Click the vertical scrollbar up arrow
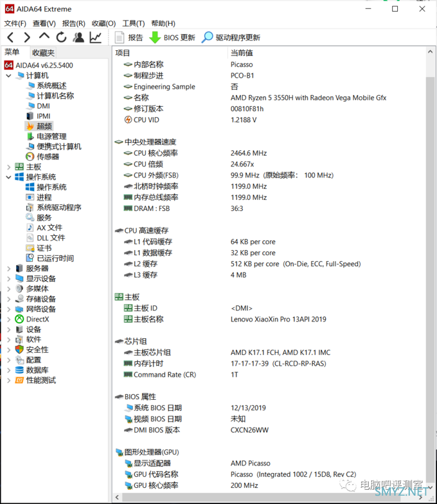 [431, 51]
